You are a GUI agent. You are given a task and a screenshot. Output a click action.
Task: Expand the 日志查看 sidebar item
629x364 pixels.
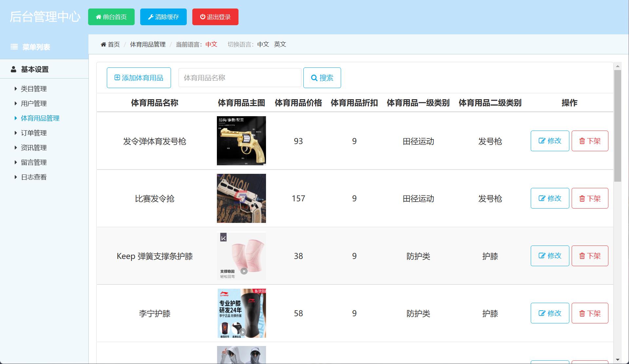[33, 177]
